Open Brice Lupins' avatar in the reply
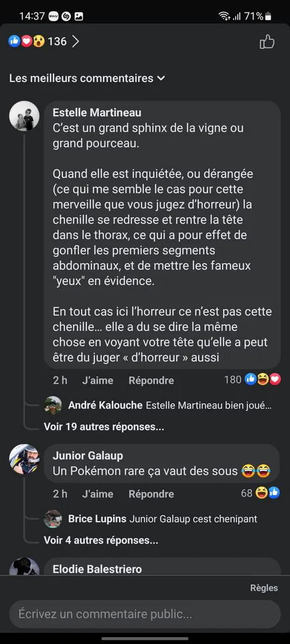 53,519
